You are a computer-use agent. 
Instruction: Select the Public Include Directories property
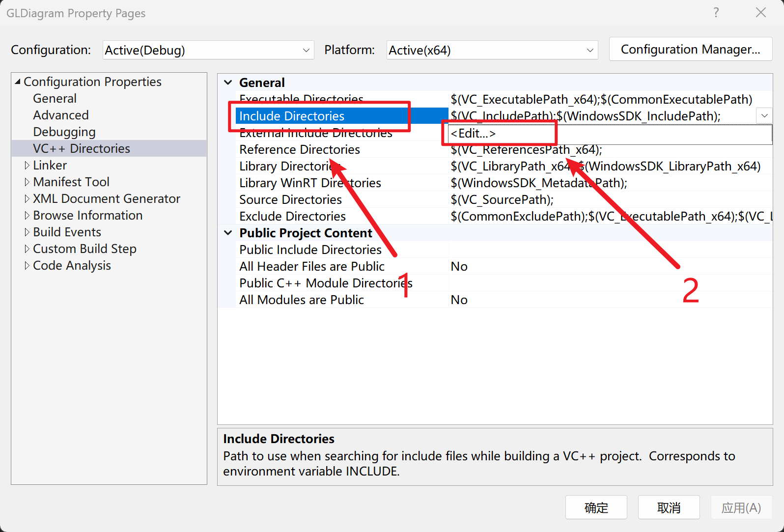pyautogui.click(x=310, y=250)
